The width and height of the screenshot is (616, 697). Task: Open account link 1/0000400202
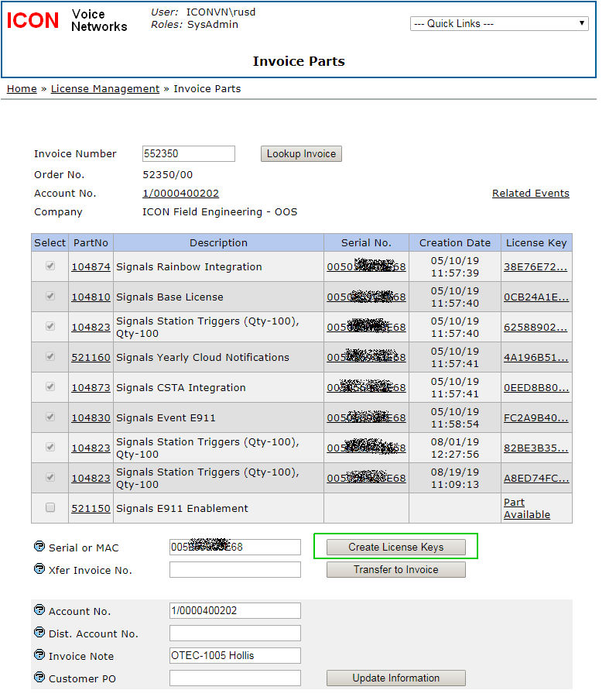point(181,194)
